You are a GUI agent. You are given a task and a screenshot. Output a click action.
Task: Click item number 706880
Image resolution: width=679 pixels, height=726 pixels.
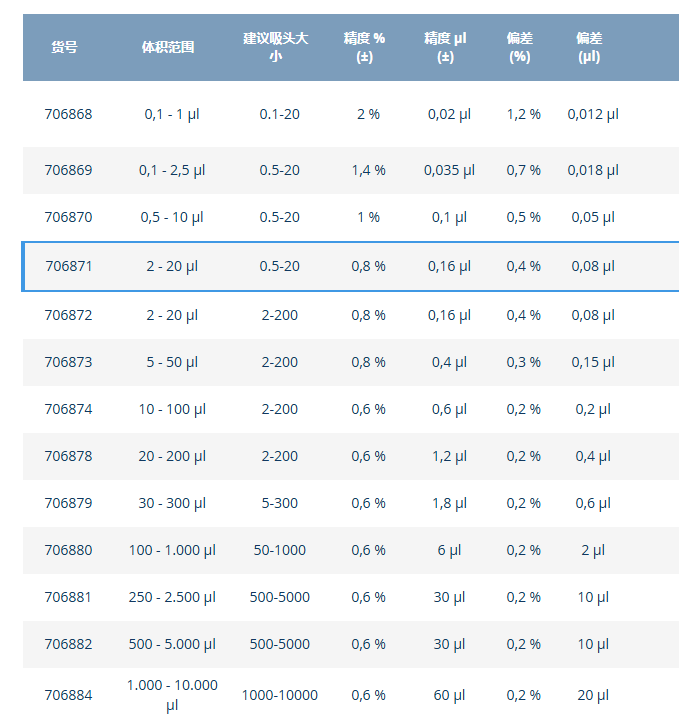[68, 550]
